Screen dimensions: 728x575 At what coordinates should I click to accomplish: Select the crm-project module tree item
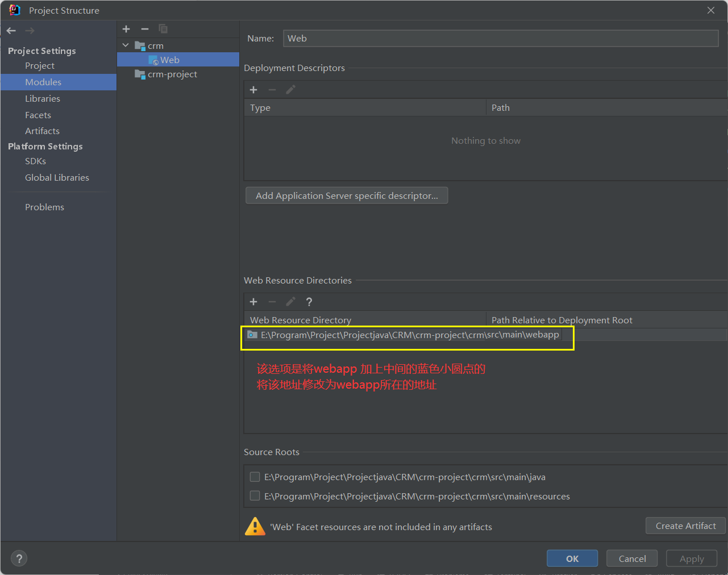coord(178,74)
